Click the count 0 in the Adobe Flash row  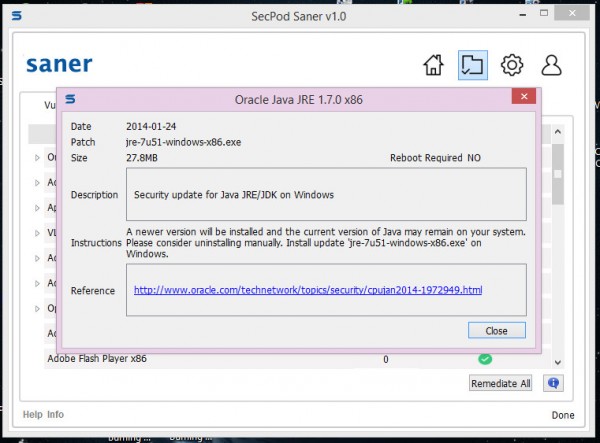click(x=386, y=359)
